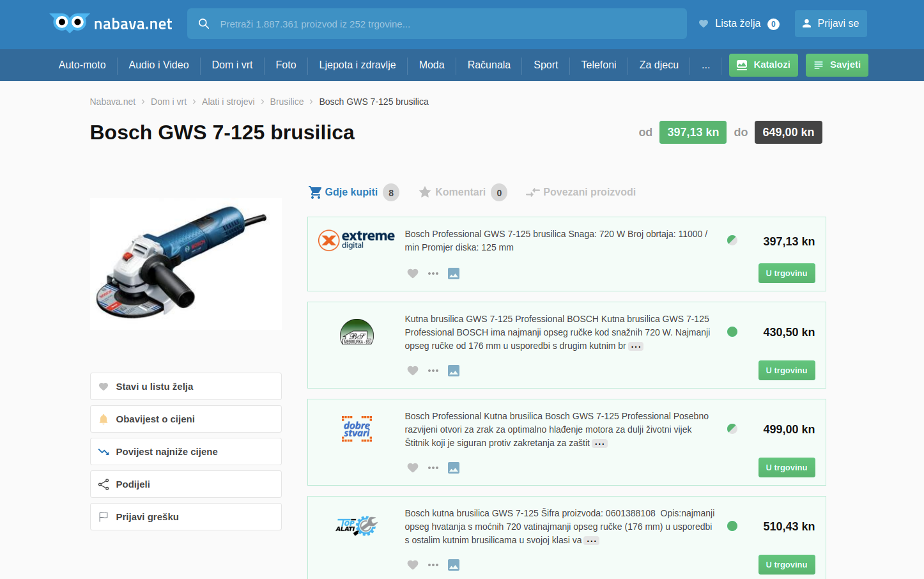
Task: Click heart icon in Top Alati offer
Action: (x=413, y=565)
